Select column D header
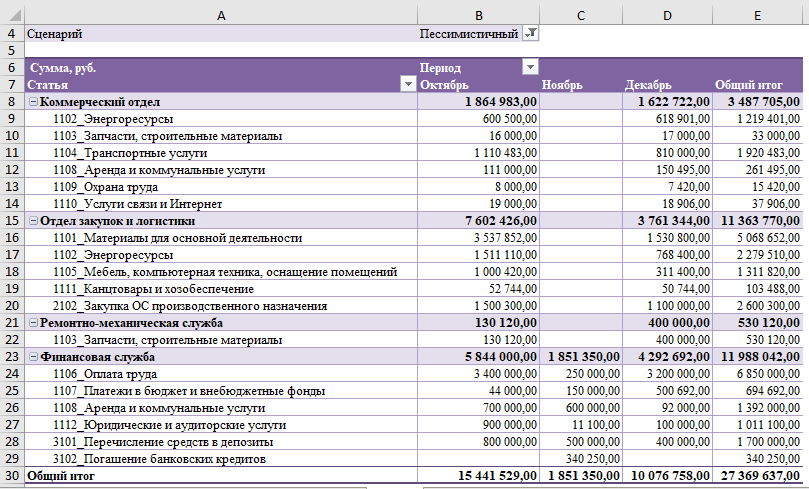The width and height of the screenshot is (809, 489). [667, 15]
